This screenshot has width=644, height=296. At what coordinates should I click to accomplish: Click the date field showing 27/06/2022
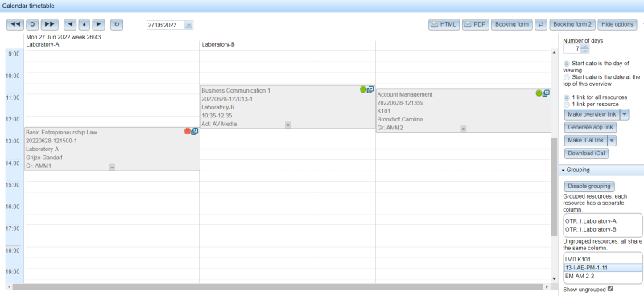(166, 25)
